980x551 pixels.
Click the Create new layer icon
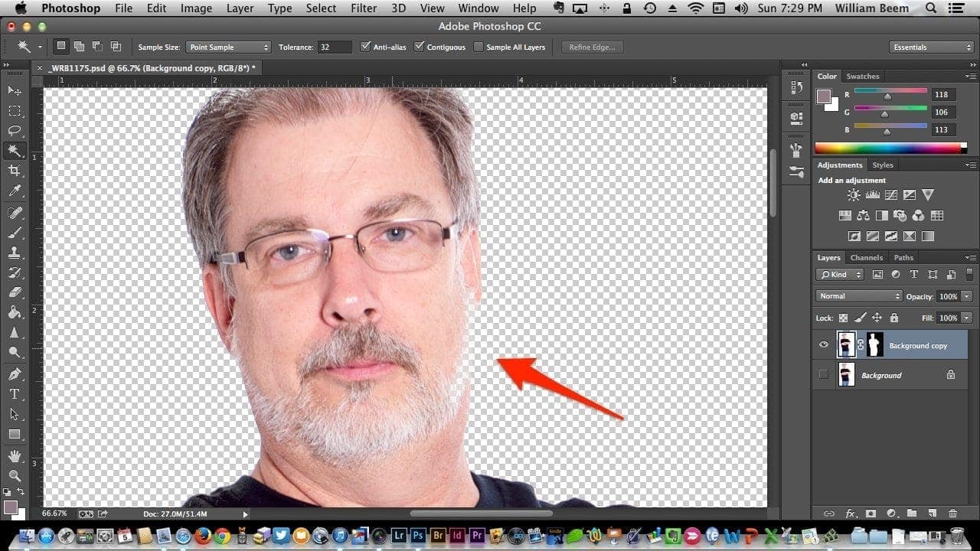(932, 514)
